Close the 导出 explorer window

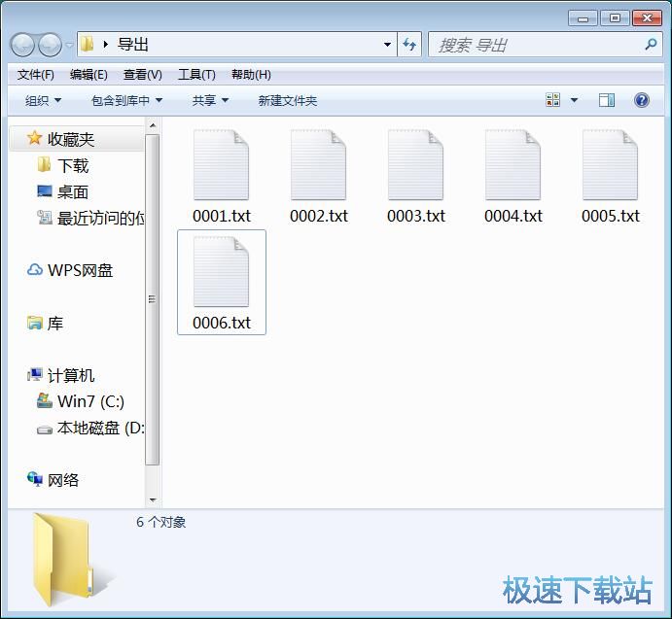(647, 18)
